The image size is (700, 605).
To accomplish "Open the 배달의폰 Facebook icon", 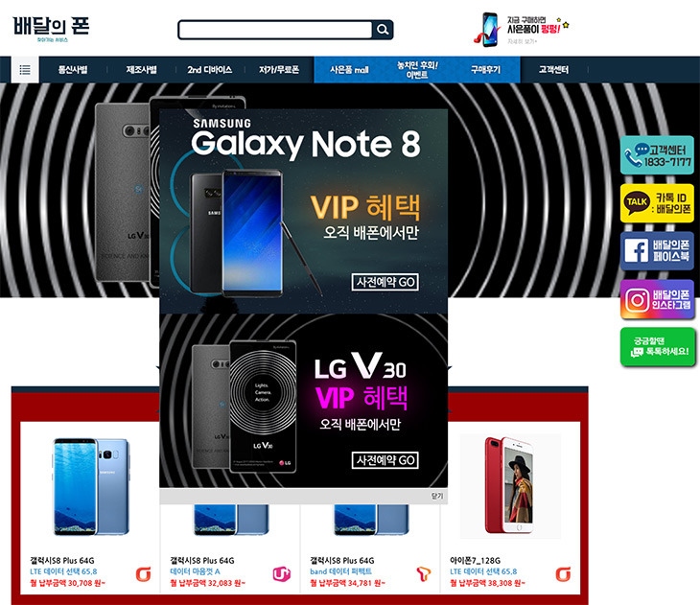I will [x=657, y=251].
